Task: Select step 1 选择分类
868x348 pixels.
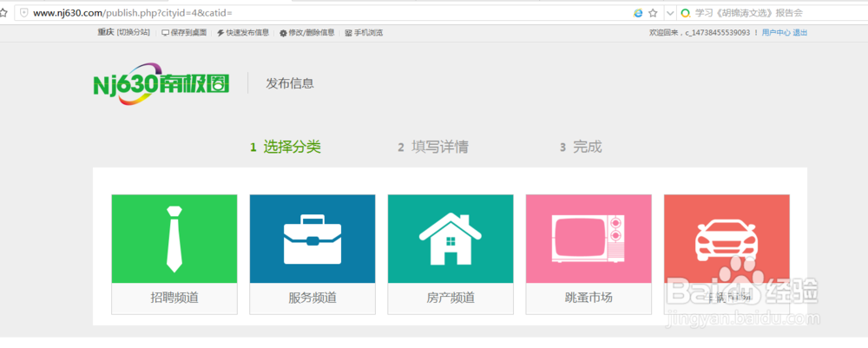Action: tap(286, 148)
